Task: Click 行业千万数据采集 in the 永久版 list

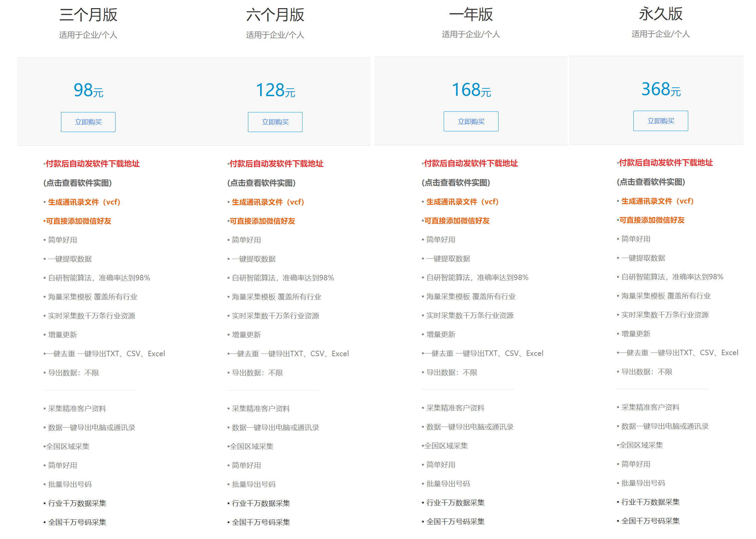Action: tap(650, 502)
